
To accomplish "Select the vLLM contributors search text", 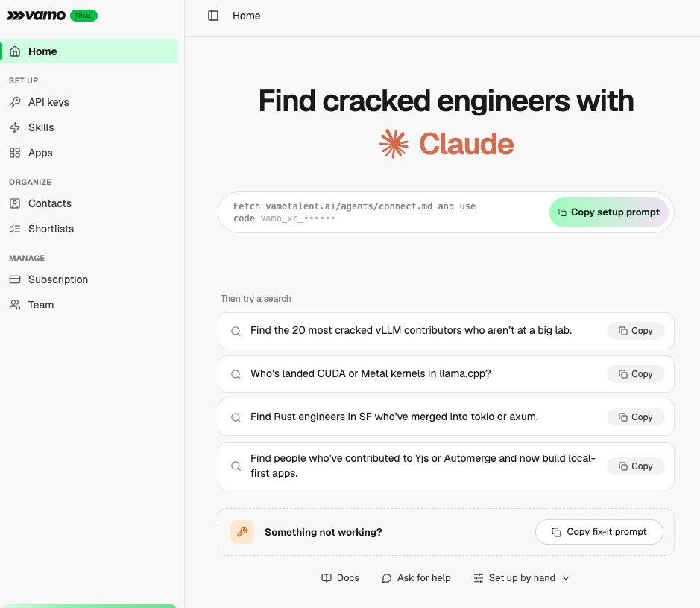I will point(411,330).
